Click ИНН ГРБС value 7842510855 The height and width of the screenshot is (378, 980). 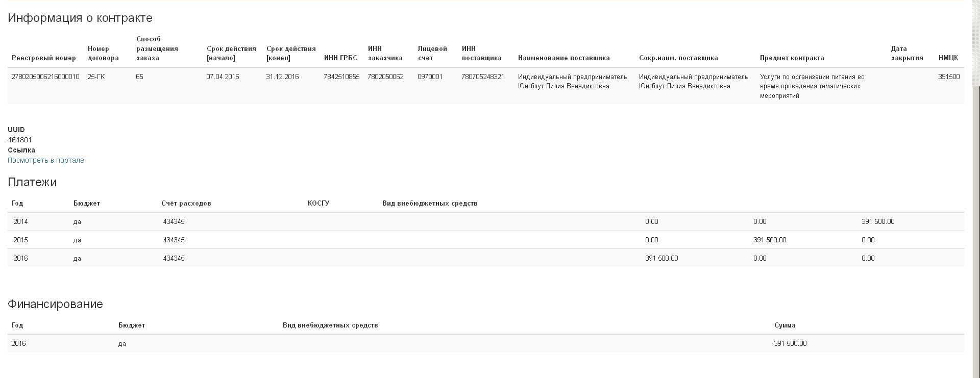point(341,77)
